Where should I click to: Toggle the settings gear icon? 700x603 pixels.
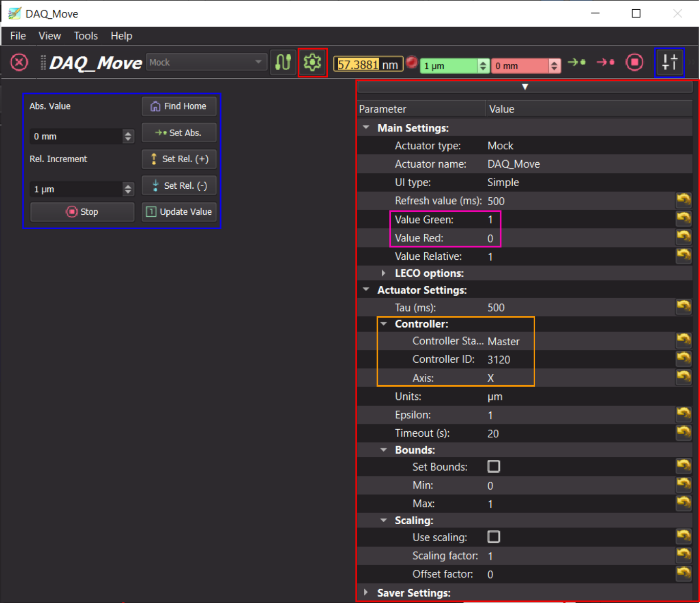coord(312,62)
